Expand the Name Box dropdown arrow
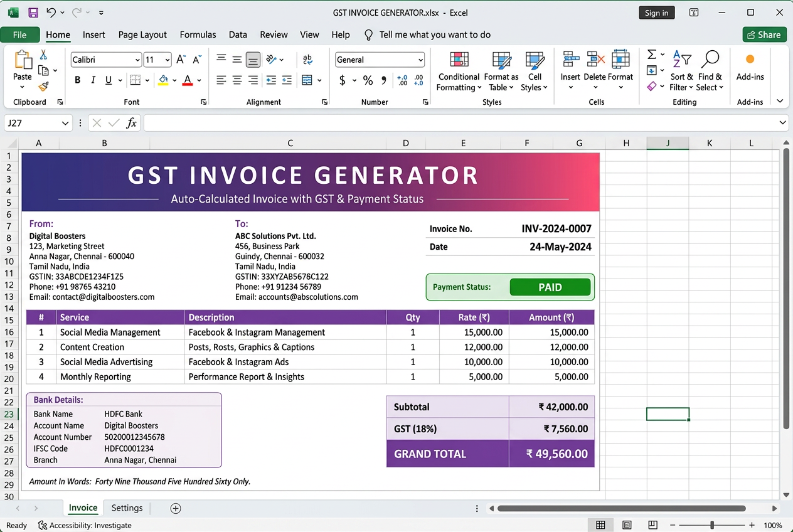Image resolution: width=793 pixels, height=532 pixels. click(x=65, y=123)
